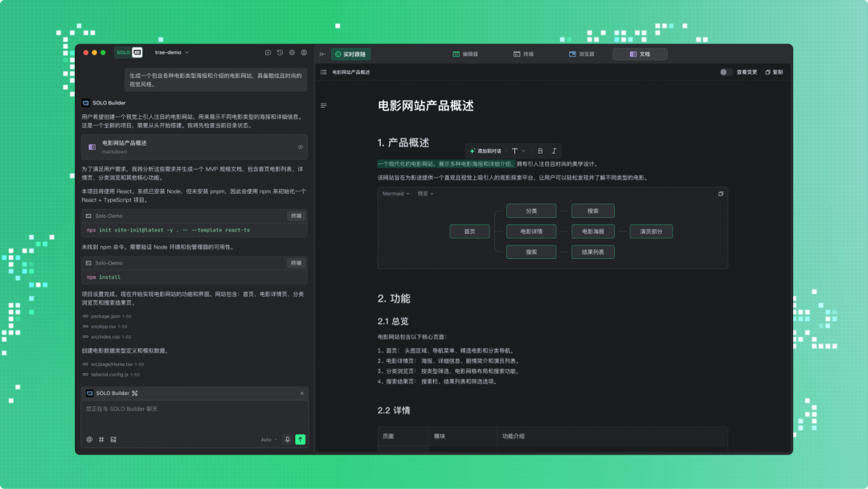868x489 pixels.
Task: Click 添加到对话 in the floating toolbar
Action: 485,150
